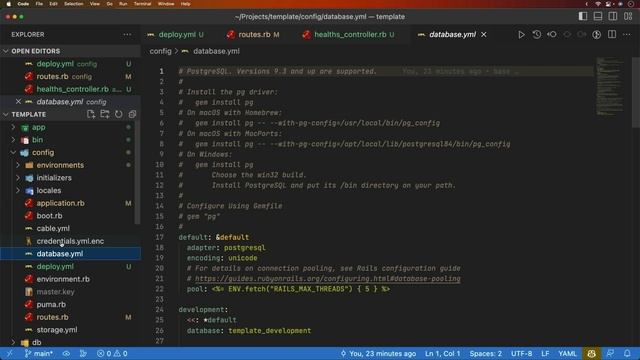640x360 pixels.
Task: Close database.yml in Open Editors list
Action: [18, 102]
